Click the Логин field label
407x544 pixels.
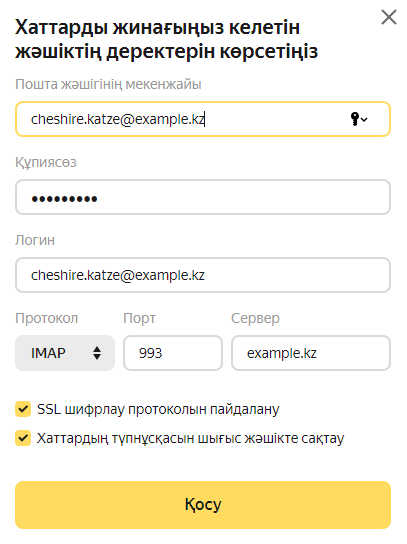coord(35,240)
